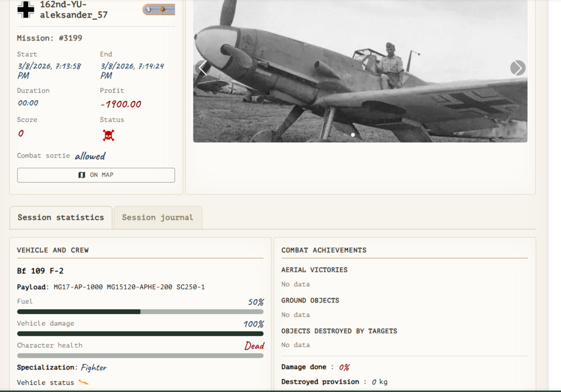Click the pilot rank insignia badge
The width and height of the screenshot is (561, 392).
[x=159, y=10]
